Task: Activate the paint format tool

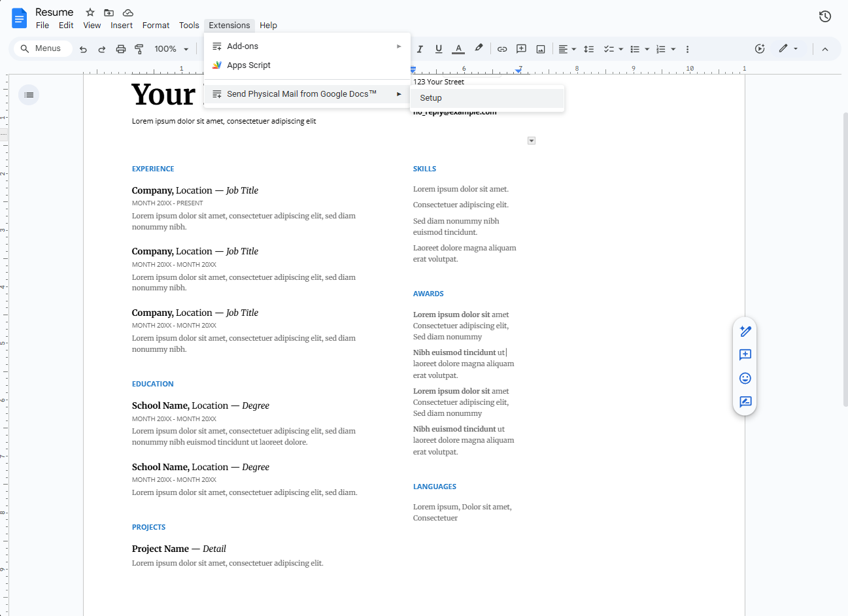Action: tap(139, 49)
